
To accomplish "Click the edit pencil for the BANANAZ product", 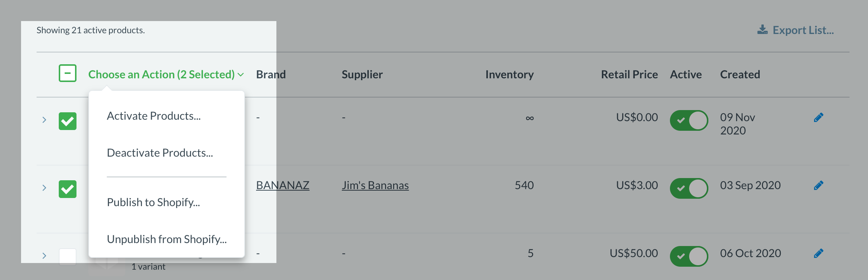I will pyautogui.click(x=818, y=185).
